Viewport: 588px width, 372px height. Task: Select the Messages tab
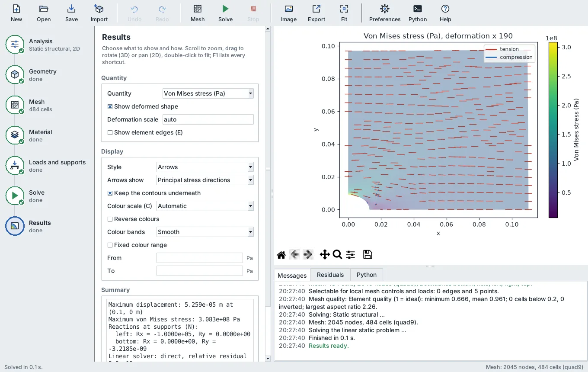[x=292, y=276]
